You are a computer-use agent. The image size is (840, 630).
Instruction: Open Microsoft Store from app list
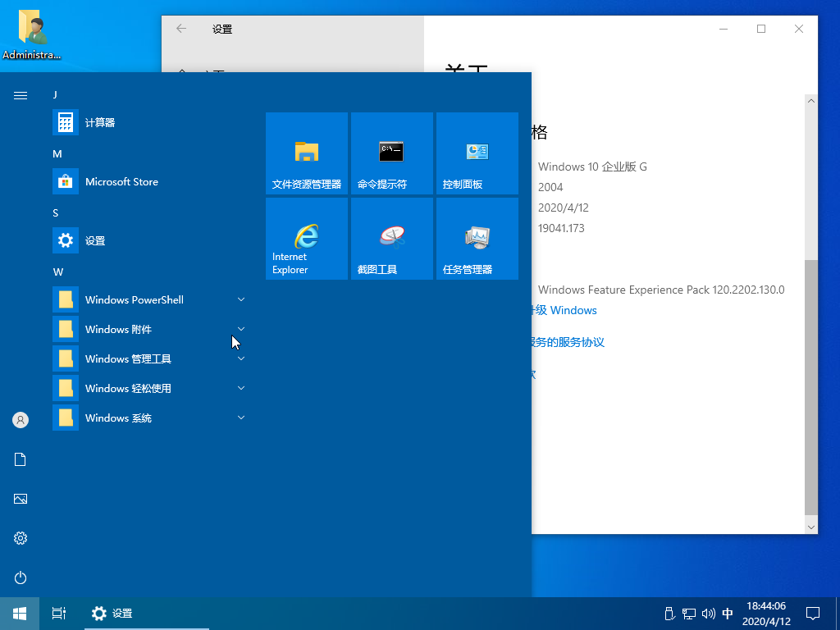pos(121,182)
